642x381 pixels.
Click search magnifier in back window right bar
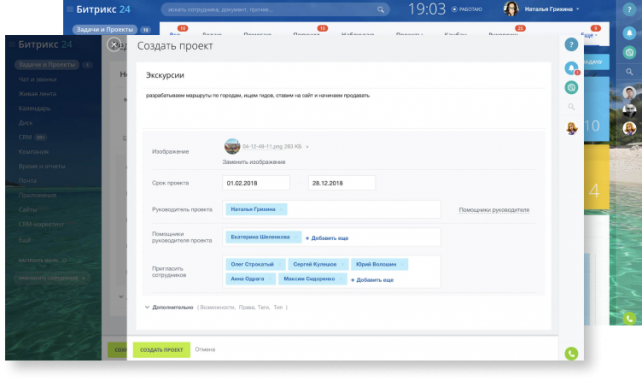[x=629, y=72]
